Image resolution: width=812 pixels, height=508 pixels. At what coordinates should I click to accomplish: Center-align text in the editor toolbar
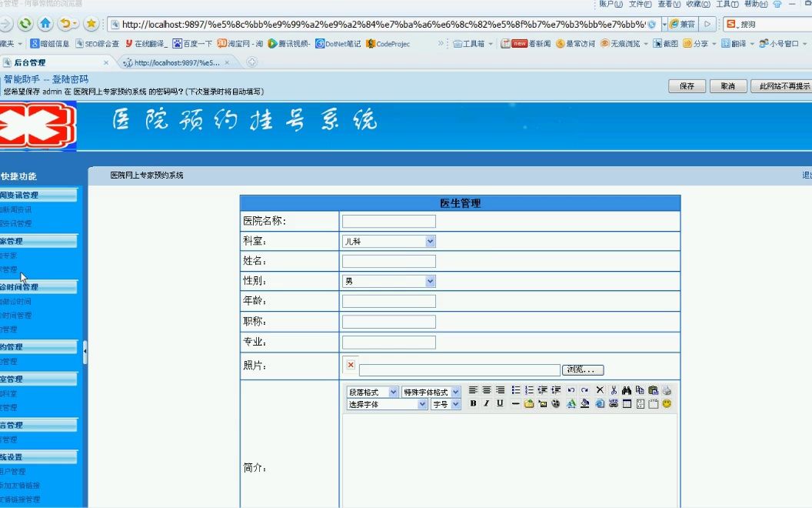coord(486,390)
